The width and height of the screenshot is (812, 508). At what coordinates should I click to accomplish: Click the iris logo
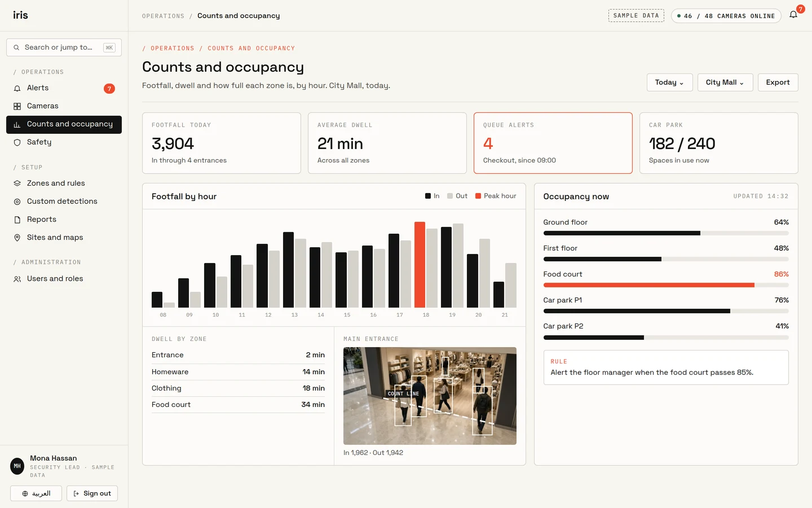click(20, 15)
